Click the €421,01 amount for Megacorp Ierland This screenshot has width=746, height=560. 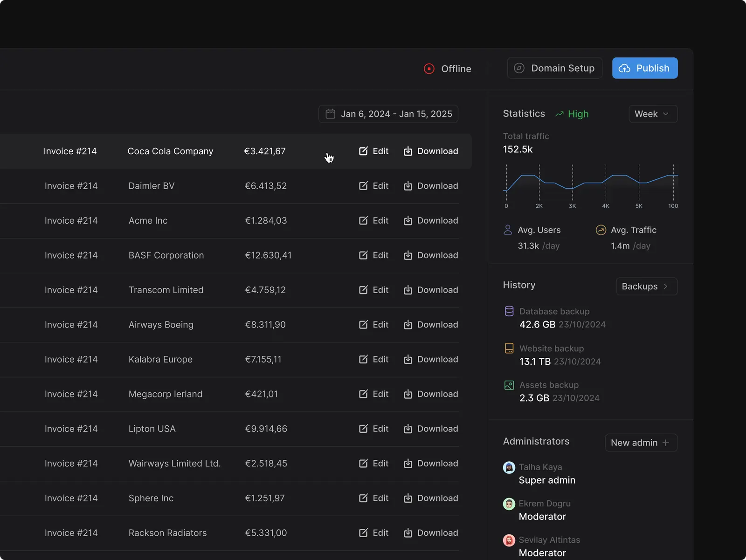(262, 394)
